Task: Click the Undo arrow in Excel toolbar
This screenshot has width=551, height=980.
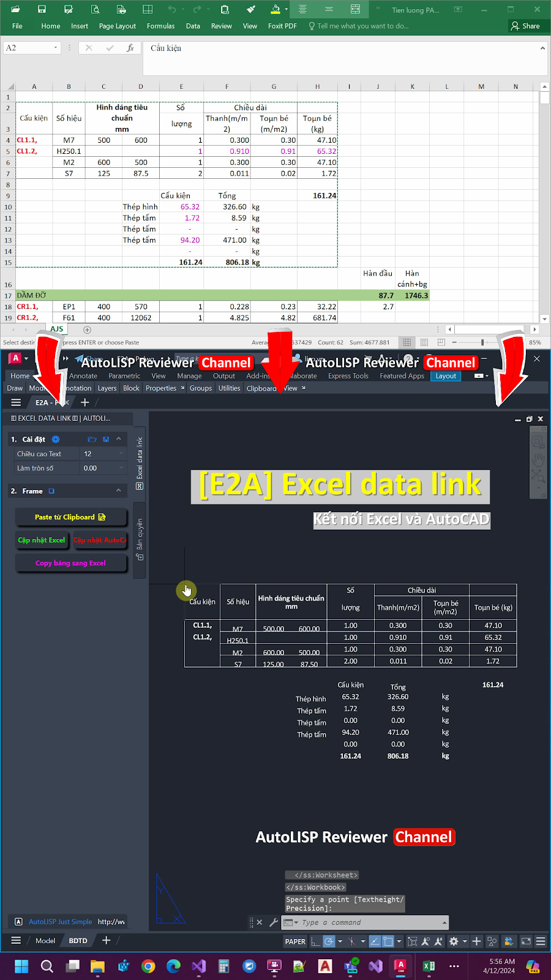Action: 172,9
